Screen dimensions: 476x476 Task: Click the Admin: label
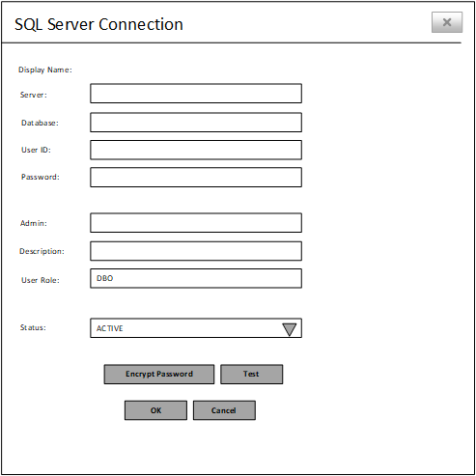pyautogui.click(x=34, y=223)
